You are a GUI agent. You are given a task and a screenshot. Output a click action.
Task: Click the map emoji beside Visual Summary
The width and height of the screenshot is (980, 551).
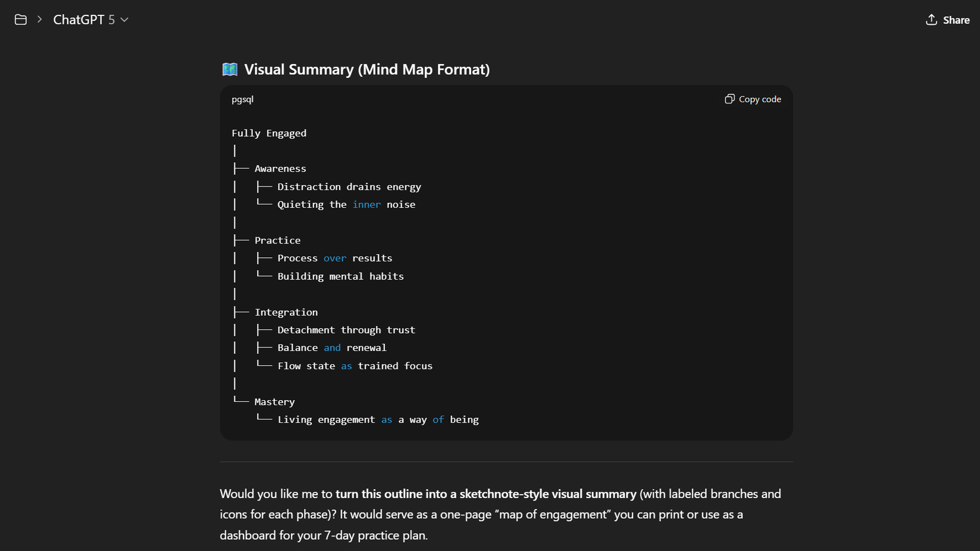(x=230, y=69)
